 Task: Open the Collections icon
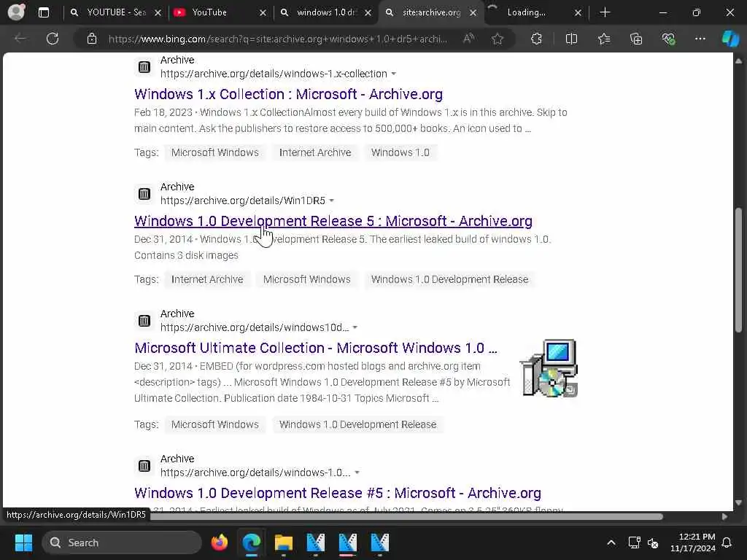[636, 39]
